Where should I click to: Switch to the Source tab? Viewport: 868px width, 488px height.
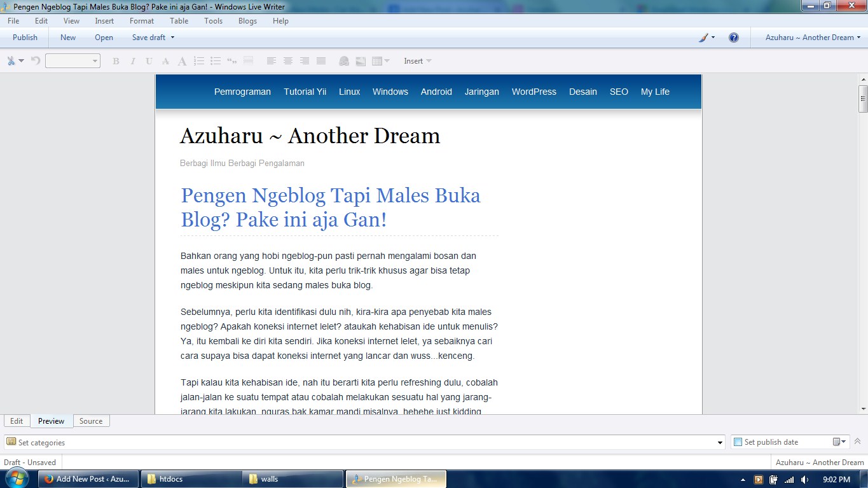pyautogui.click(x=91, y=421)
